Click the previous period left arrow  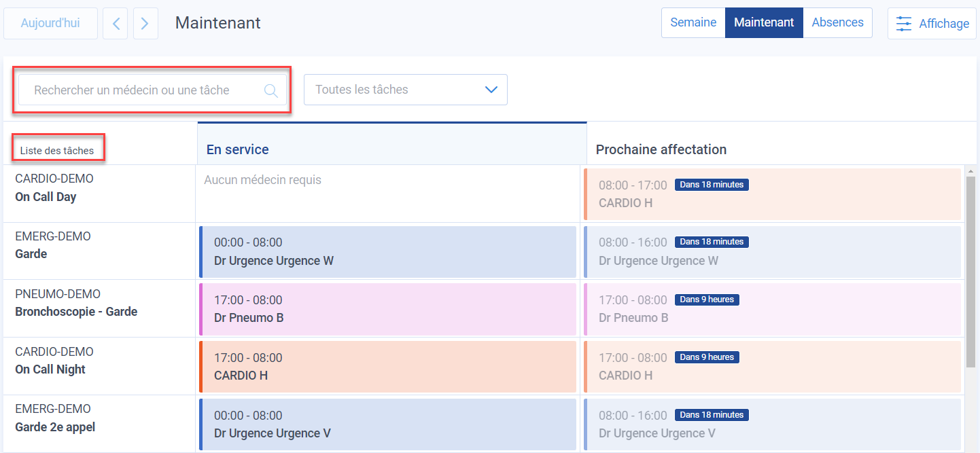[115, 24]
